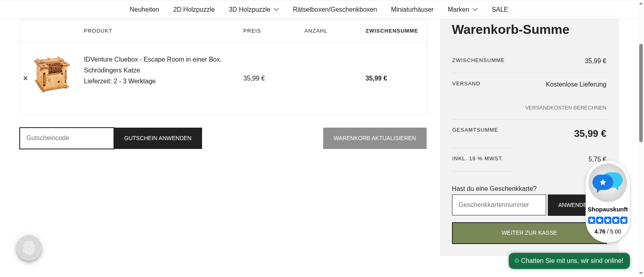
Task: Focus the Geschenkkartennummer input field
Action: coord(499,205)
